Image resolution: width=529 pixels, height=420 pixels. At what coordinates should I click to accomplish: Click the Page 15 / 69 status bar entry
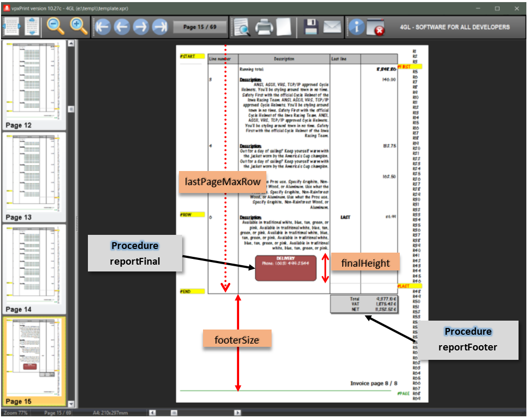click(58, 413)
